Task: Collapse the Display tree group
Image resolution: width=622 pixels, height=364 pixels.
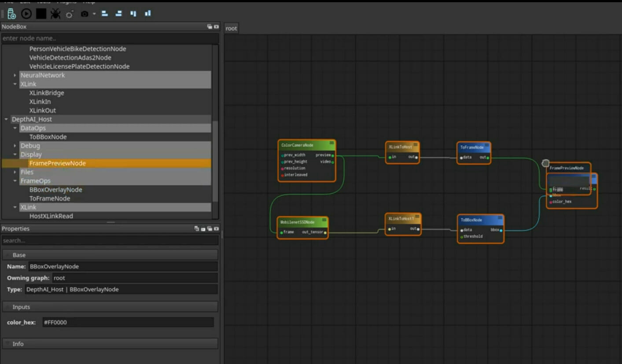Action: (15, 154)
